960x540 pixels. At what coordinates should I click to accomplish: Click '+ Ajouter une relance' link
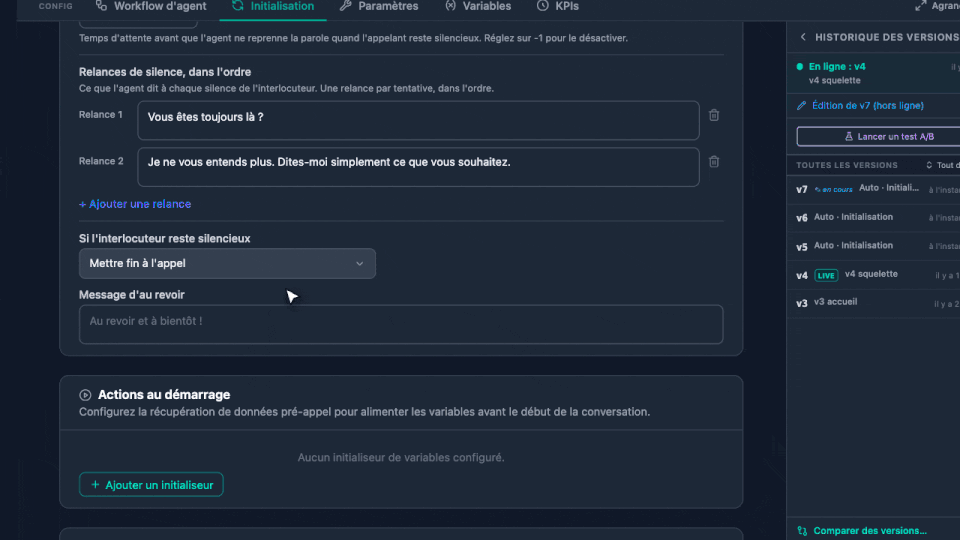[135, 204]
